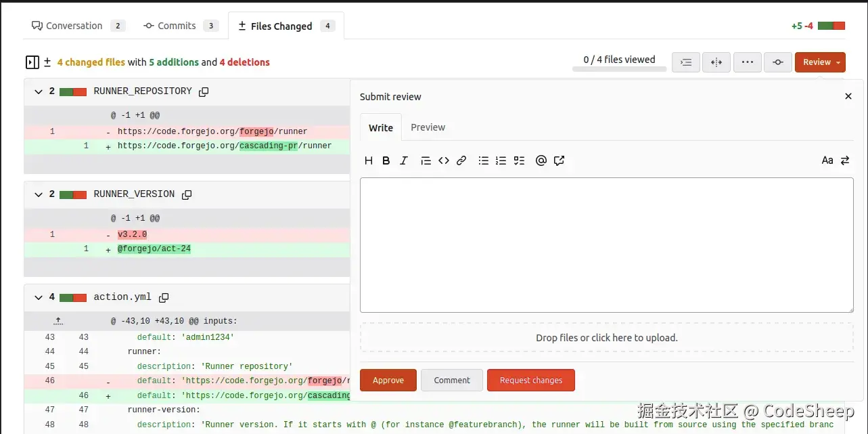The width and height of the screenshot is (868, 434).
Task: Close the Submit review panel
Action: point(848,97)
